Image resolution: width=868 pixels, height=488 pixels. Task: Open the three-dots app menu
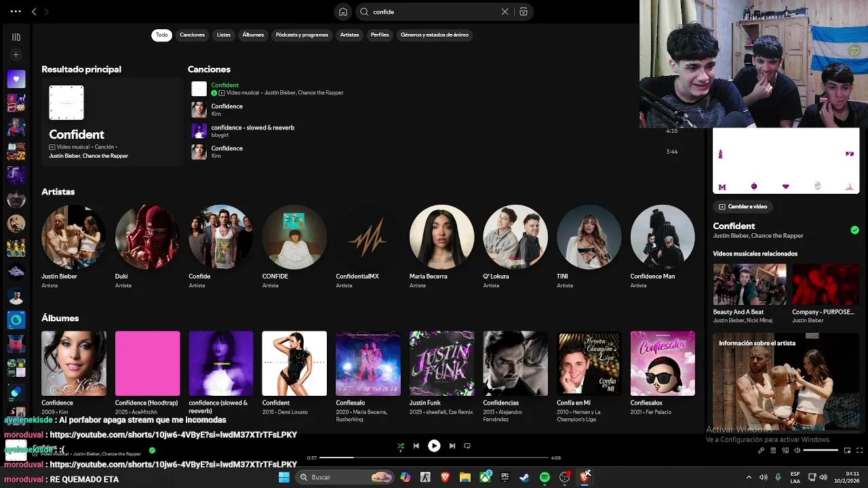coord(16,12)
